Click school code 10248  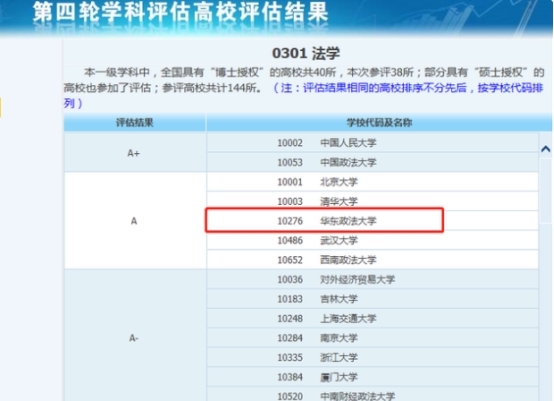pyautogui.click(x=290, y=318)
